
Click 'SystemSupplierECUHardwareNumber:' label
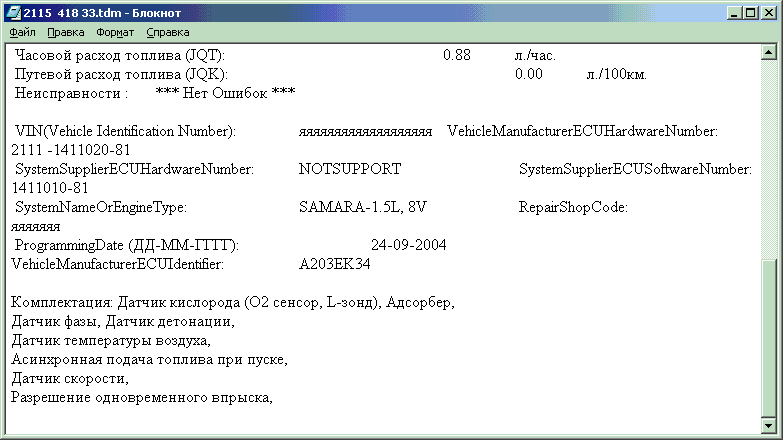pos(134,169)
